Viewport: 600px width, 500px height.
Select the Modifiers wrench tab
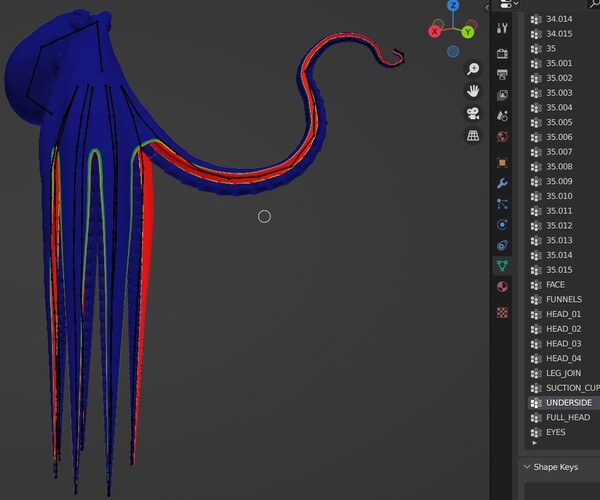[502, 183]
